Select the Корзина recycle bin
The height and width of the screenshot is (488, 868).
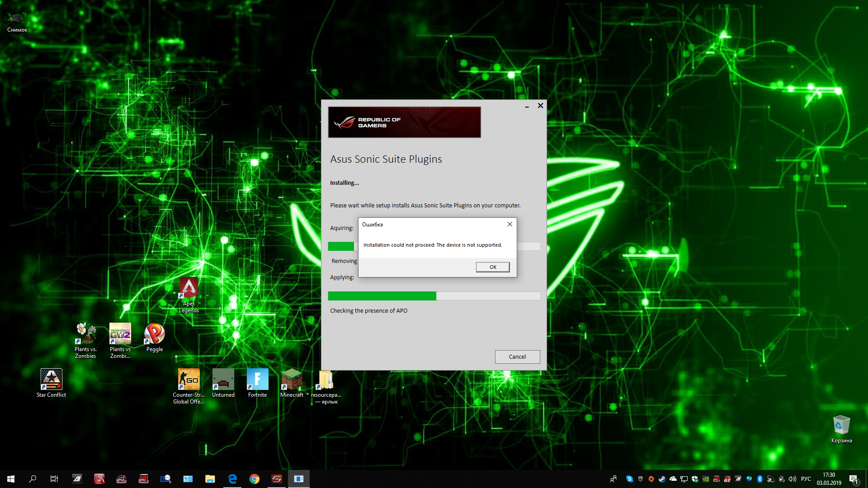click(841, 426)
